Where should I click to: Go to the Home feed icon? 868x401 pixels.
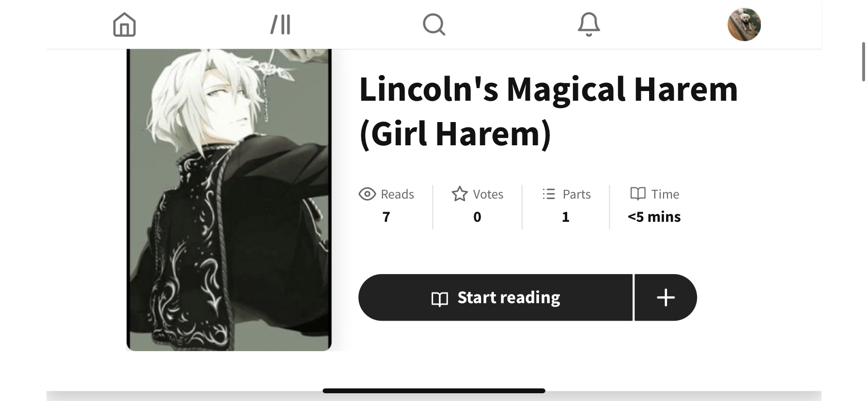[x=124, y=24]
